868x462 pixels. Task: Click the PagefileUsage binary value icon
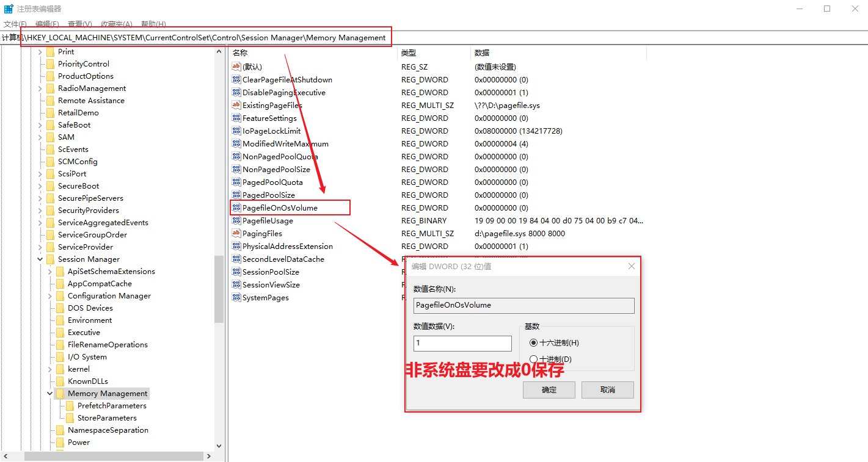[x=236, y=221]
